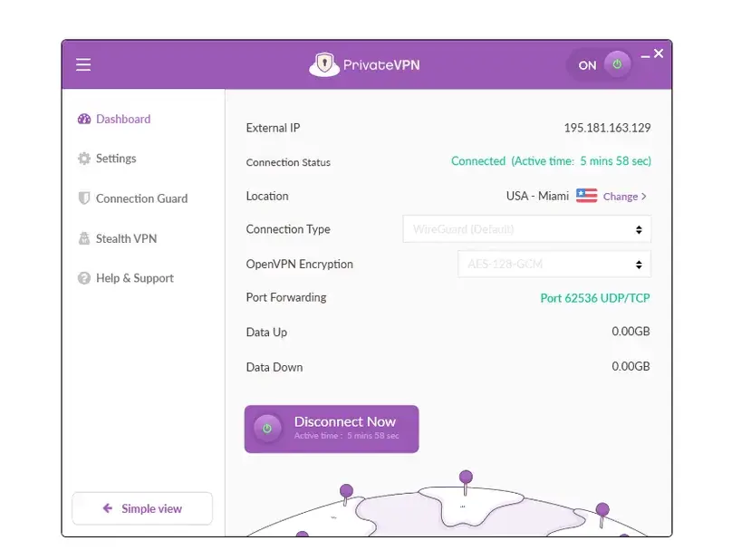The width and height of the screenshot is (732, 560).
Task: Click the Connection Status label
Action: coord(288,162)
